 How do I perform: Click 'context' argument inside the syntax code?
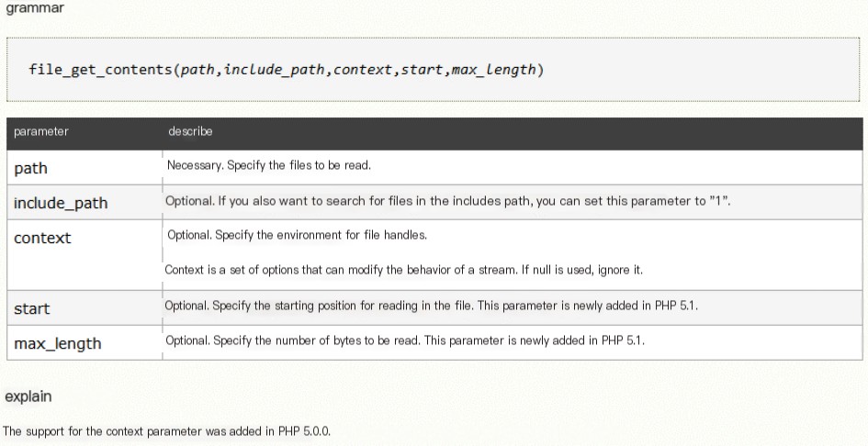pos(363,70)
